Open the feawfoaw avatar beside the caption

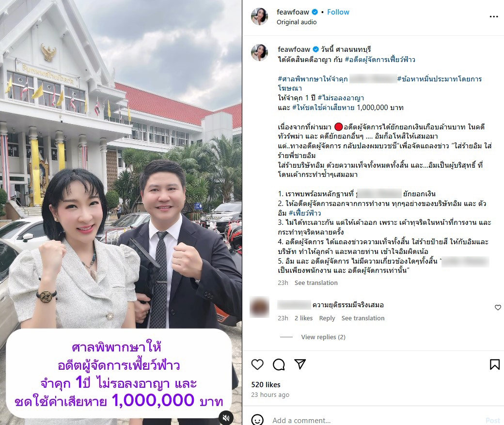(x=259, y=53)
